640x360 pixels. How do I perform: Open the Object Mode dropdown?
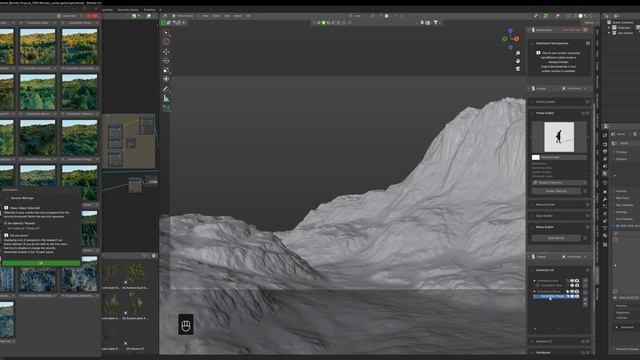click(x=185, y=16)
